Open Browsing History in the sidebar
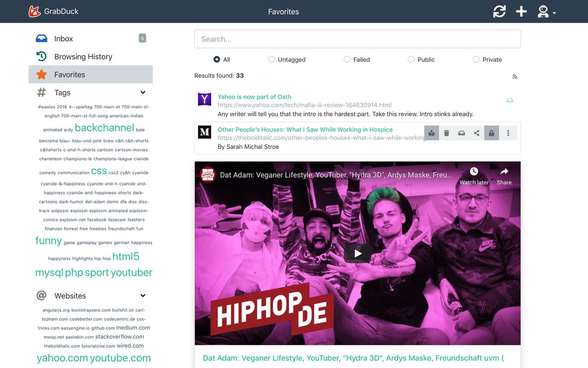 [x=91, y=56]
